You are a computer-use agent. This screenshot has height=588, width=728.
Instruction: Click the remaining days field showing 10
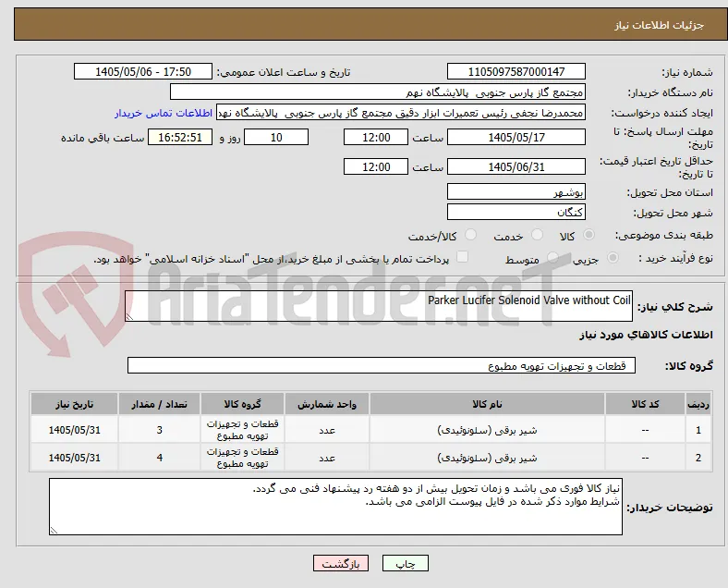coord(276,137)
